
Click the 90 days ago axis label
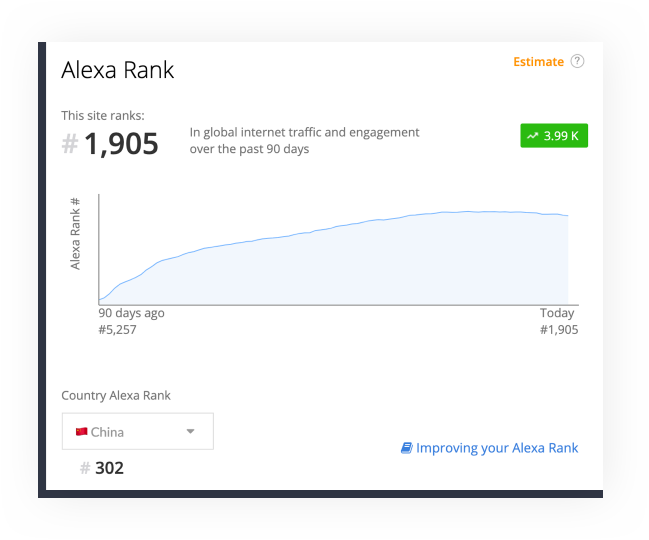click(131, 313)
